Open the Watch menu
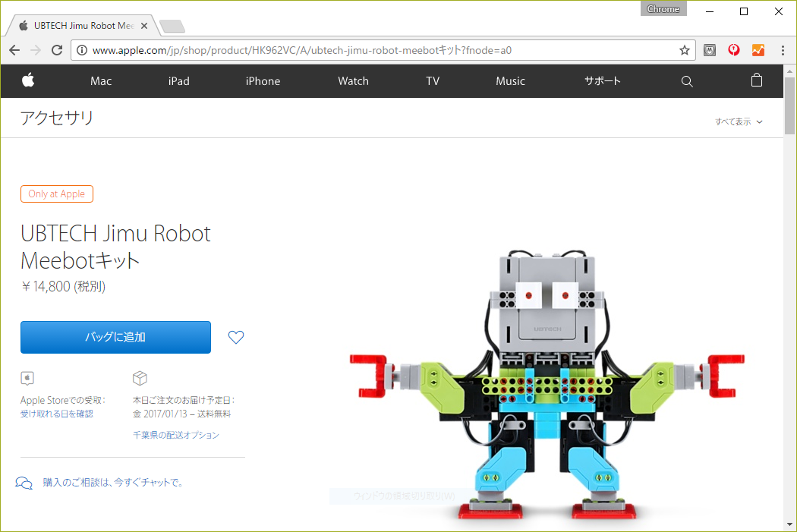Screen dimensions: 797x532 pyautogui.click(x=353, y=80)
